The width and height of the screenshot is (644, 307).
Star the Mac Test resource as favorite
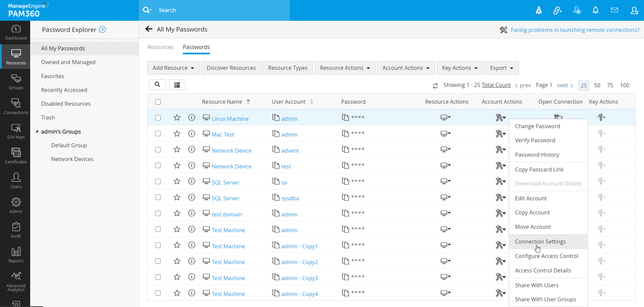pyautogui.click(x=177, y=134)
